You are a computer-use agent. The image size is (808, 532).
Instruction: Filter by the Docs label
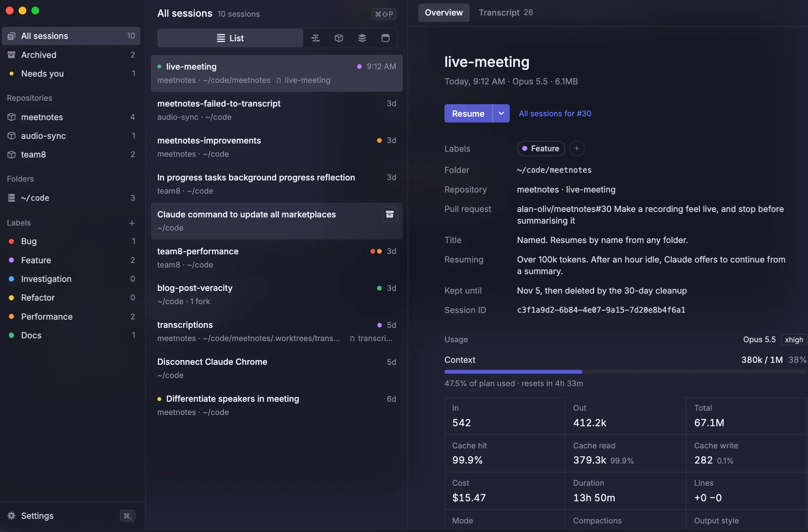coord(71,335)
